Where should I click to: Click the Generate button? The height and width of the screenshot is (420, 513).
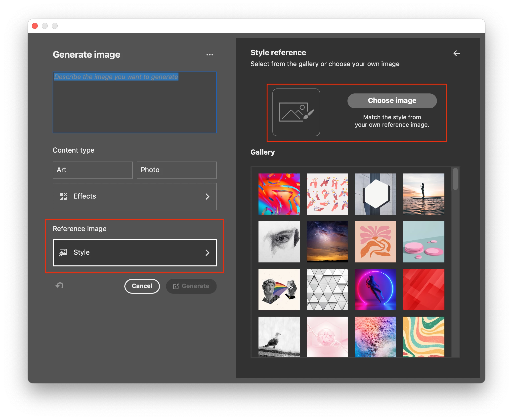pos(191,286)
